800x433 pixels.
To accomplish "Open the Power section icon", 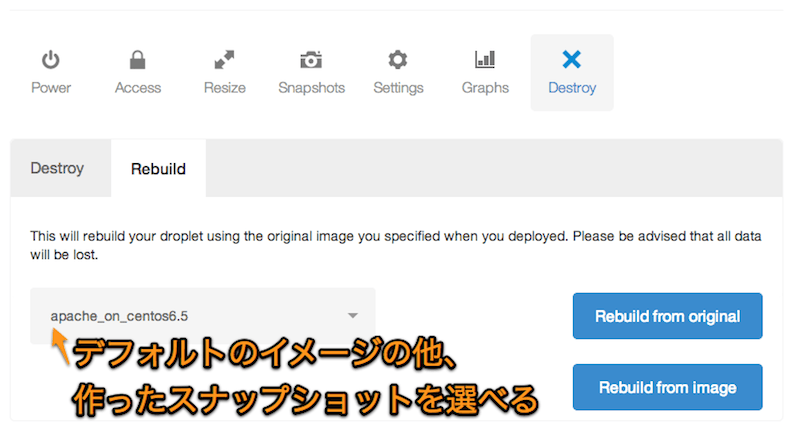I will click(x=51, y=60).
